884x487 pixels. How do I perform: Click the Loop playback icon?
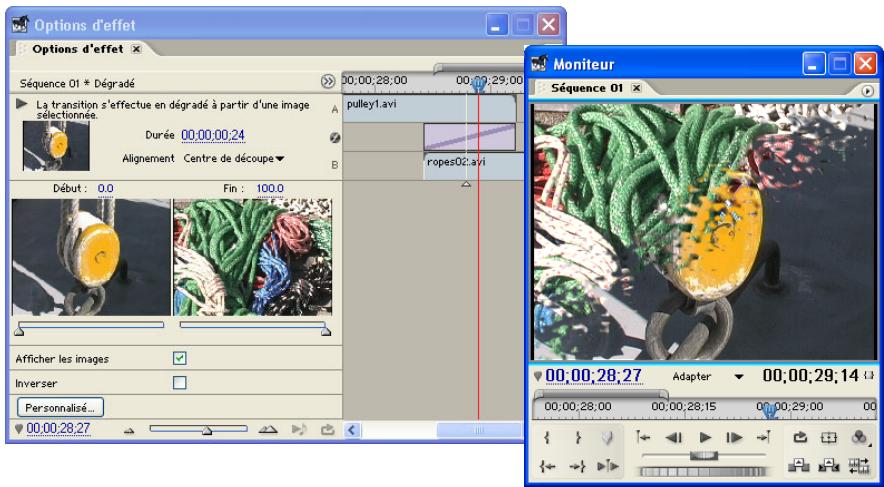tap(800, 437)
